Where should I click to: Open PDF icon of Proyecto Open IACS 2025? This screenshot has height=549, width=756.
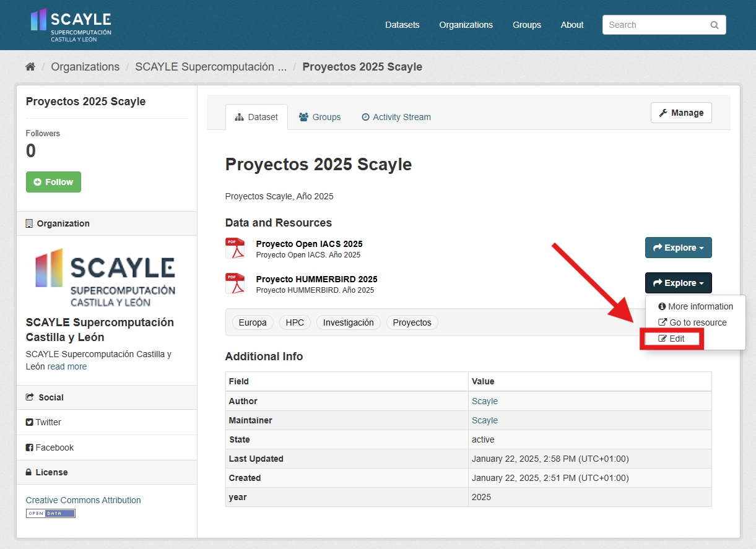pyautogui.click(x=235, y=248)
